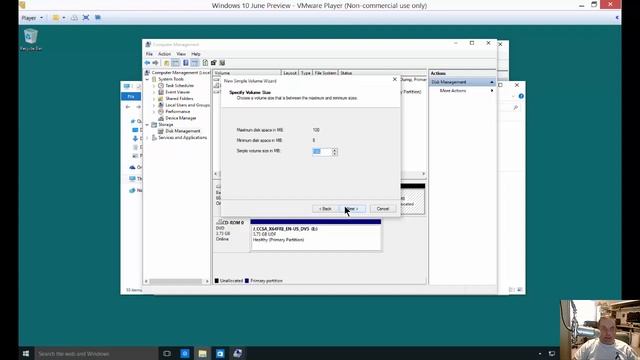Click the Show/Hide Action Pane toolbar icon

coord(195,63)
